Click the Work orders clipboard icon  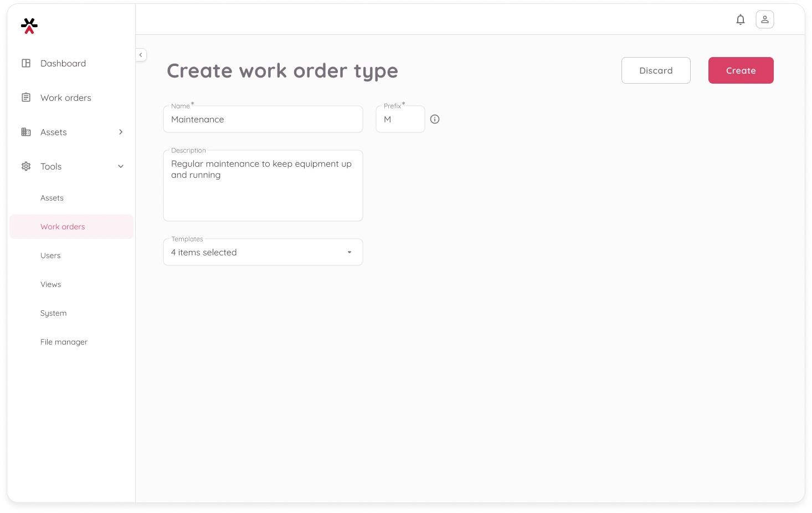pos(26,98)
